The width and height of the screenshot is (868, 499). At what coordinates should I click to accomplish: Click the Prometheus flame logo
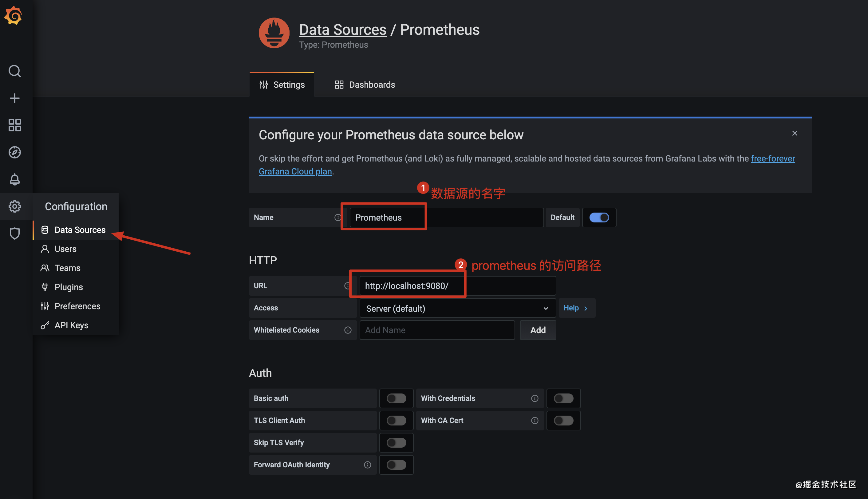(274, 33)
